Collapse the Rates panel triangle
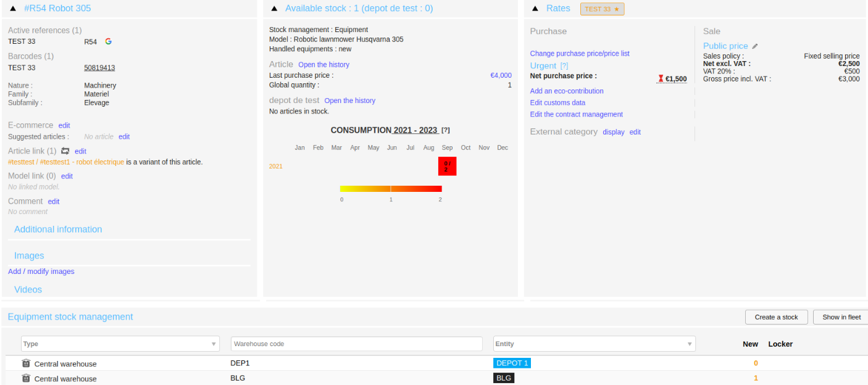Screen dimensions: 868x385 click(x=535, y=9)
